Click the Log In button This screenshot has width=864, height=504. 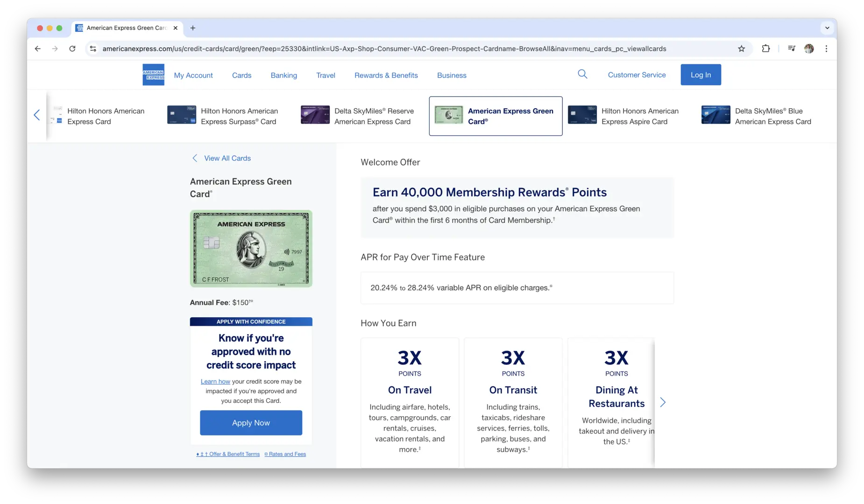(701, 75)
